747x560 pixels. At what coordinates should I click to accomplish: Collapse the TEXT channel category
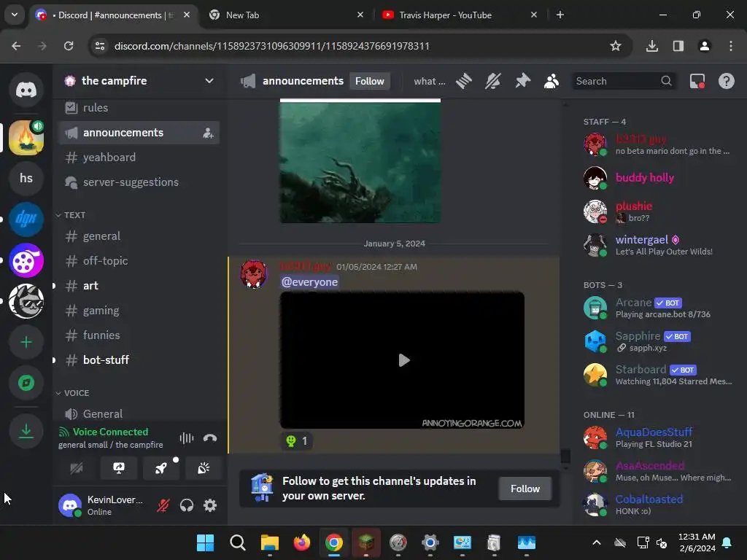click(x=71, y=215)
